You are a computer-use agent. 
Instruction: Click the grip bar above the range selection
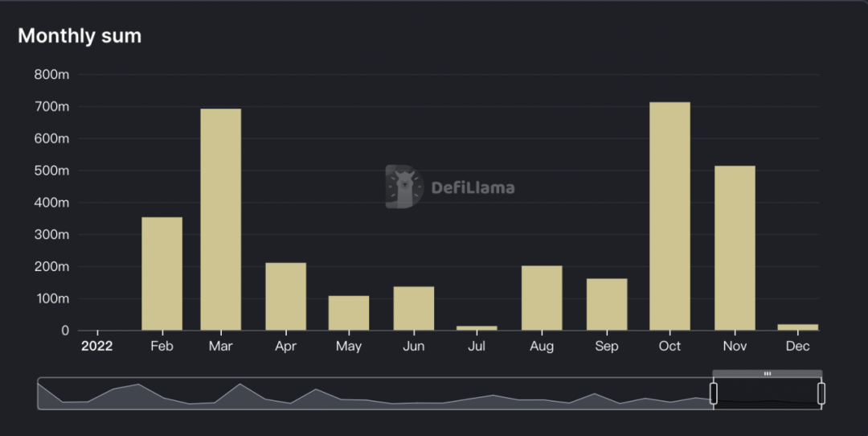pyautogui.click(x=768, y=373)
